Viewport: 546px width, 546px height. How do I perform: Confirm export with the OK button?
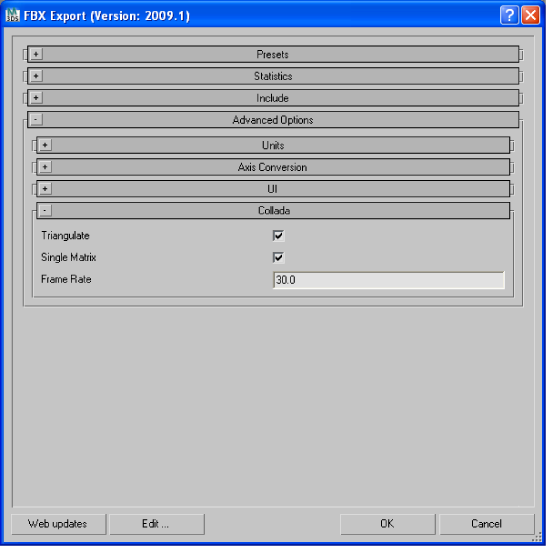pyautogui.click(x=388, y=524)
